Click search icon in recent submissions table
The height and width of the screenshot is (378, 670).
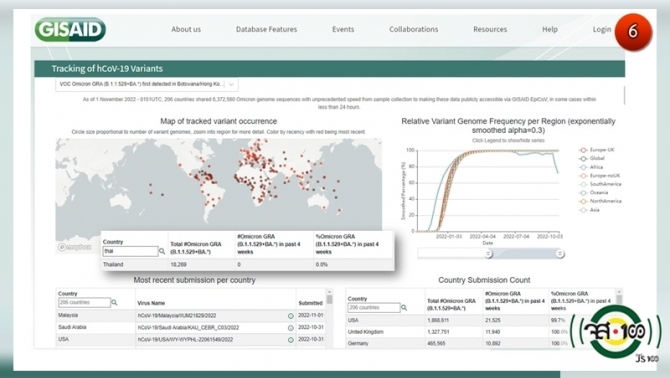coord(115,302)
